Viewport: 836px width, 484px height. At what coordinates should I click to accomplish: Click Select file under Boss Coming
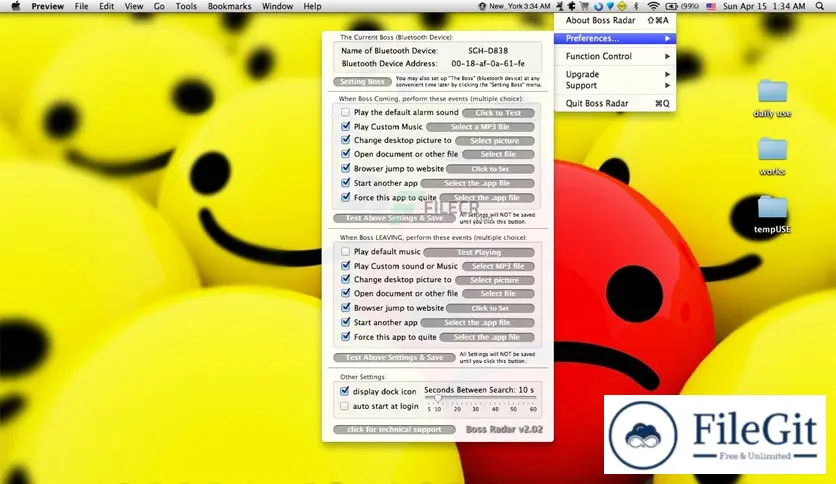coord(498,154)
